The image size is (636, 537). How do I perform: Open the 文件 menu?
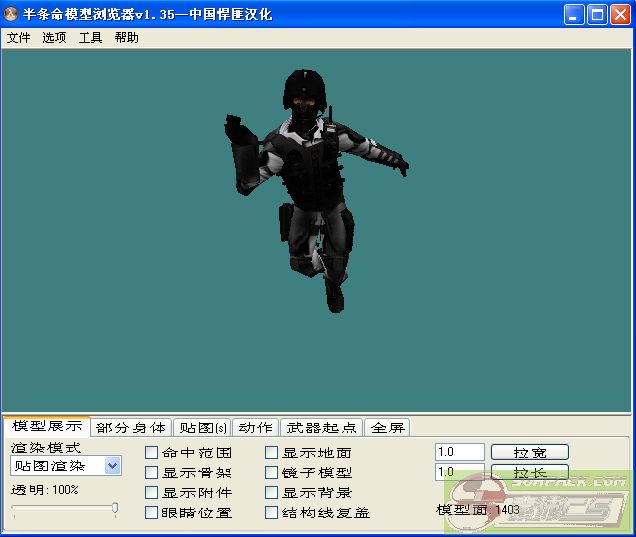[18, 38]
